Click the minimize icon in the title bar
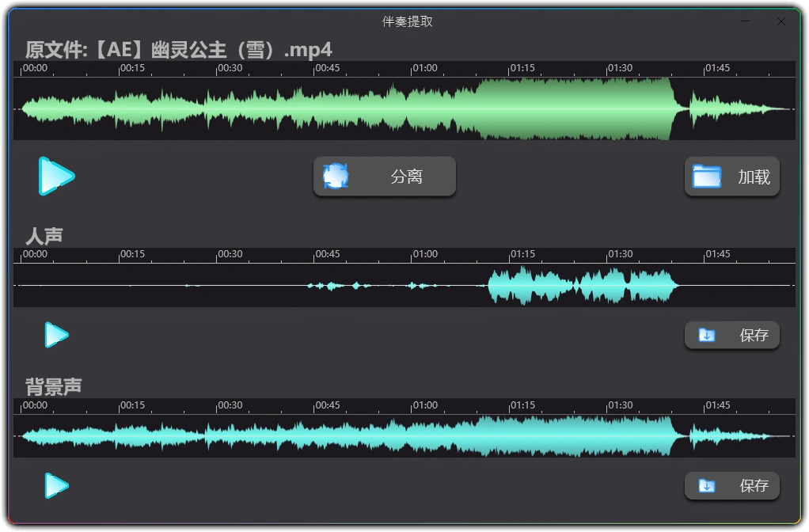809x532 pixels. tap(744, 21)
